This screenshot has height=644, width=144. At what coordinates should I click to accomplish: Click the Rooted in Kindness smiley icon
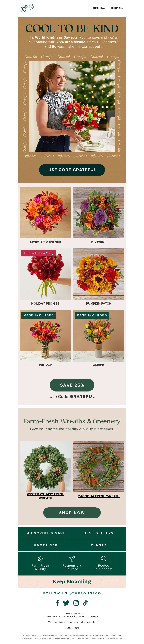[x=103, y=559]
